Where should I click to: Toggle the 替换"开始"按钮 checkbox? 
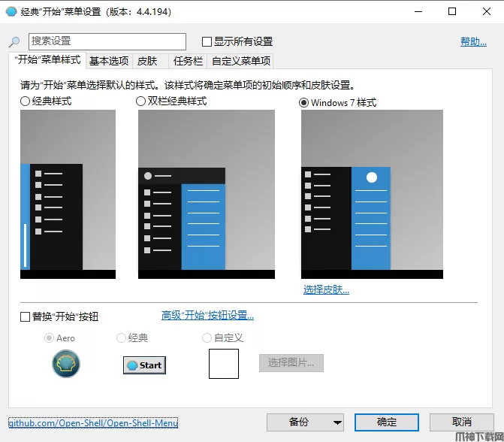coord(25,317)
